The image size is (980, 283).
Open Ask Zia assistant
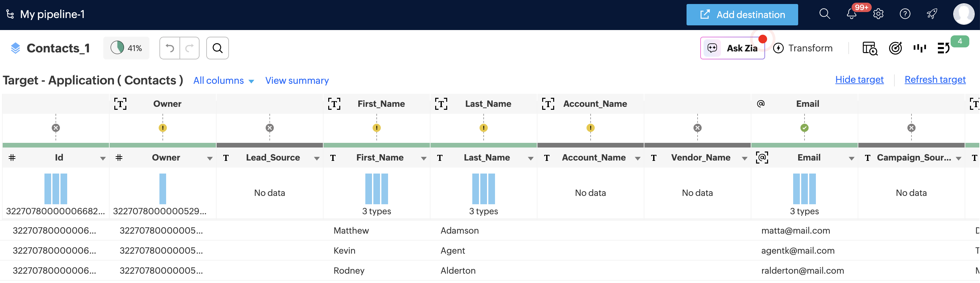732,48
